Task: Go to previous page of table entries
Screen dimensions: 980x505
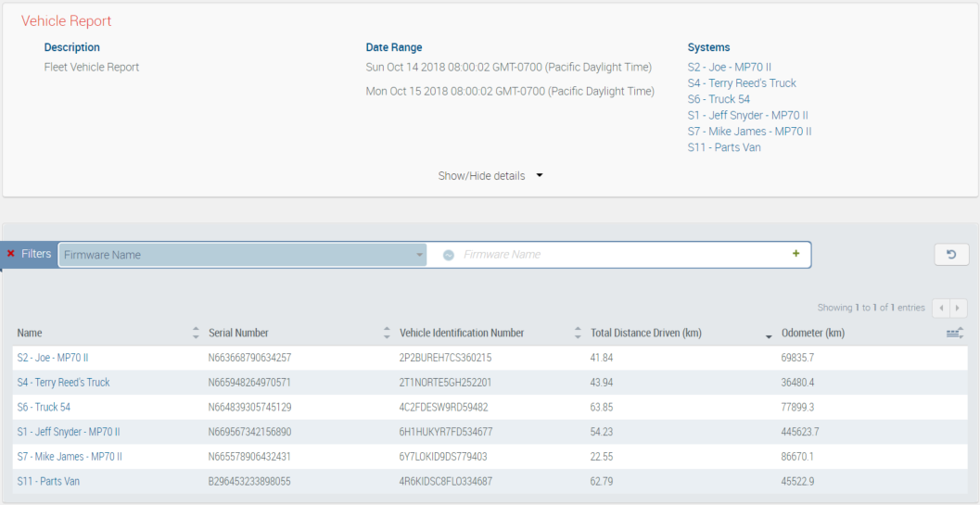Action: point(942,308)
